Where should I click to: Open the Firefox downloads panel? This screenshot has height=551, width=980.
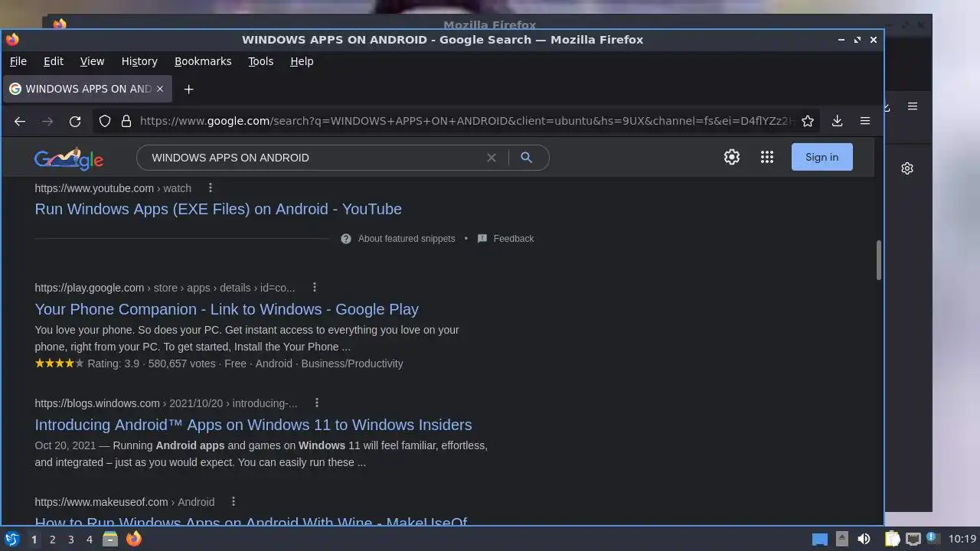coord(837,121)
